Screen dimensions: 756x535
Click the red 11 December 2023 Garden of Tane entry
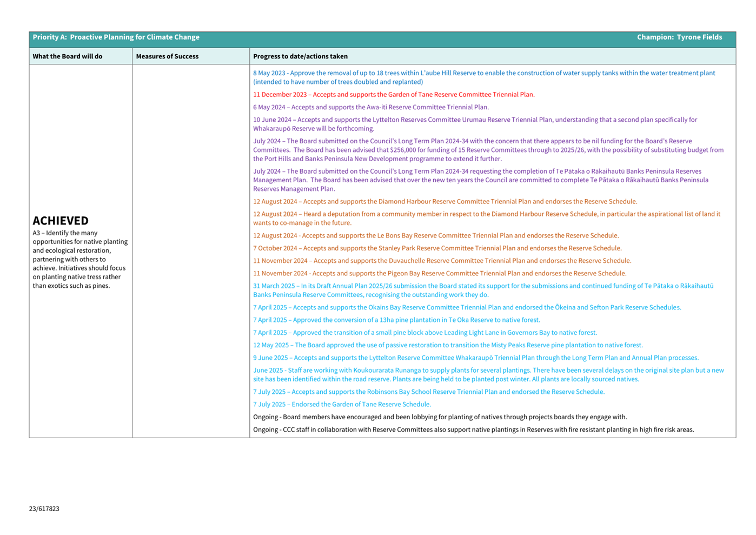click(394, 95)
